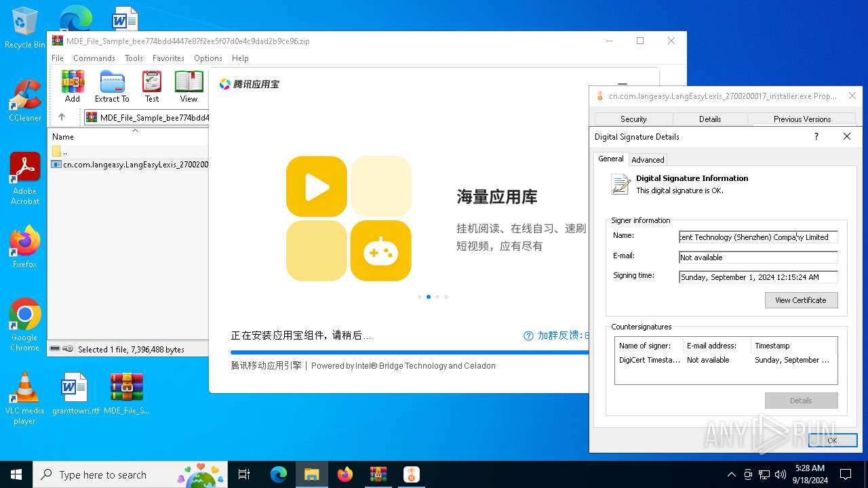Close the Digital Signature Details dialog

click(846, 136)
